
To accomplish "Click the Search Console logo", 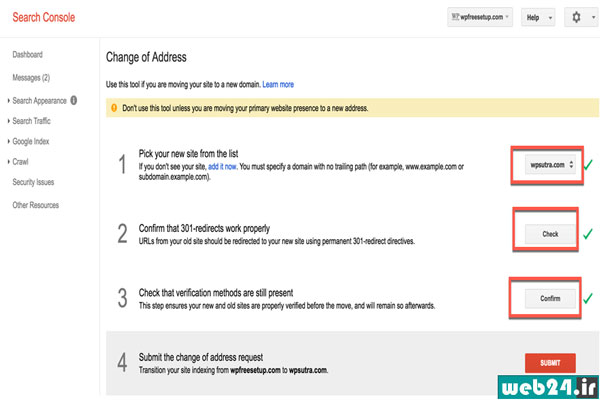I will pyautogui.click(x=44, y=17).
